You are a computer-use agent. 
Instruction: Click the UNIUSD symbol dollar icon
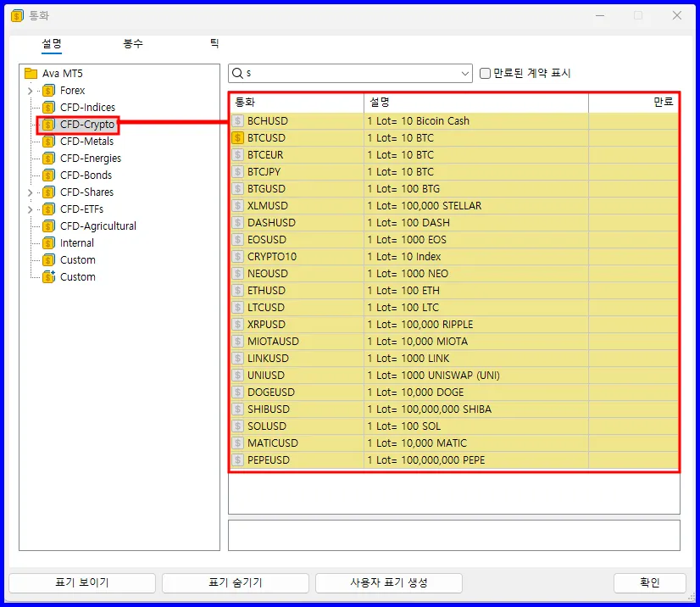point(237,376)
